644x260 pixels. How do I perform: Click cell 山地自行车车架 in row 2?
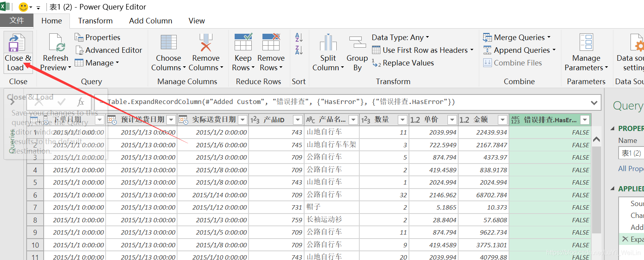point(331,145)
